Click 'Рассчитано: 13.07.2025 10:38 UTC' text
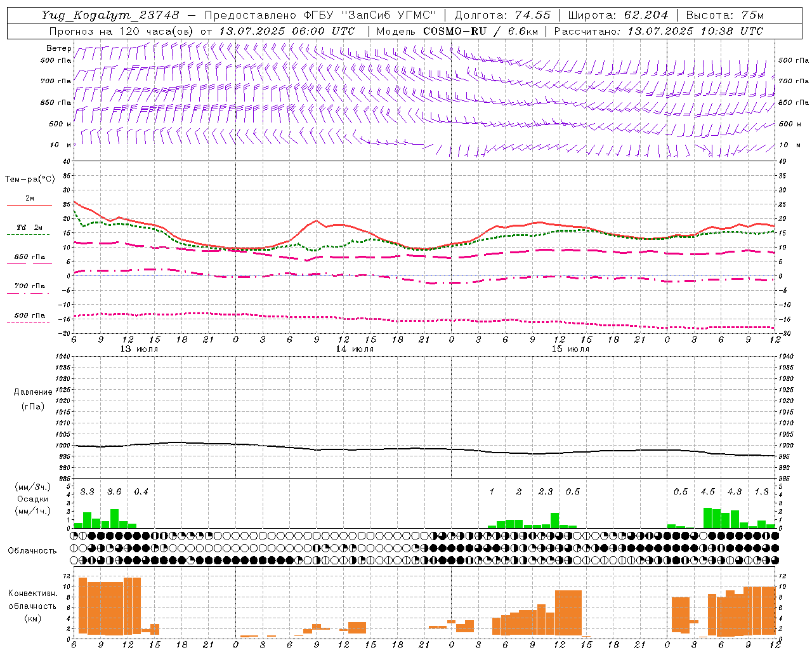The width and height of the screenshot is (812, 650). tap(658, 31)
